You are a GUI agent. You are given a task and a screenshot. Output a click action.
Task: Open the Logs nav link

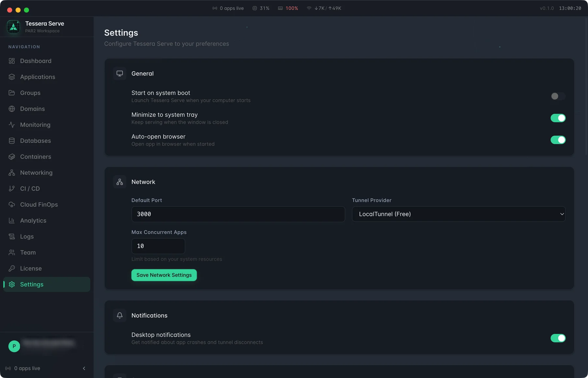click(47, 237)
